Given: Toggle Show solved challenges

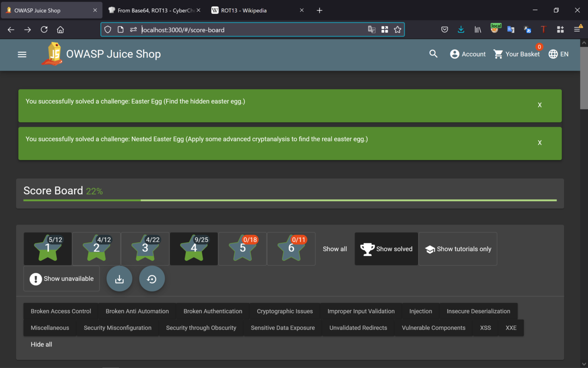Looking at the screenshot, I should (x=386, y=249).
